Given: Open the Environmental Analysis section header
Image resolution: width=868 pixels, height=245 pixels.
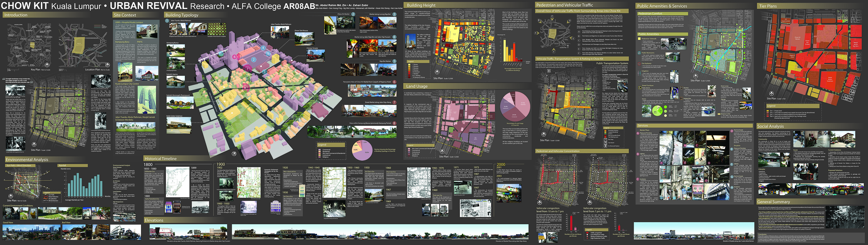Looking at the screenshot, I should [27, 159].
